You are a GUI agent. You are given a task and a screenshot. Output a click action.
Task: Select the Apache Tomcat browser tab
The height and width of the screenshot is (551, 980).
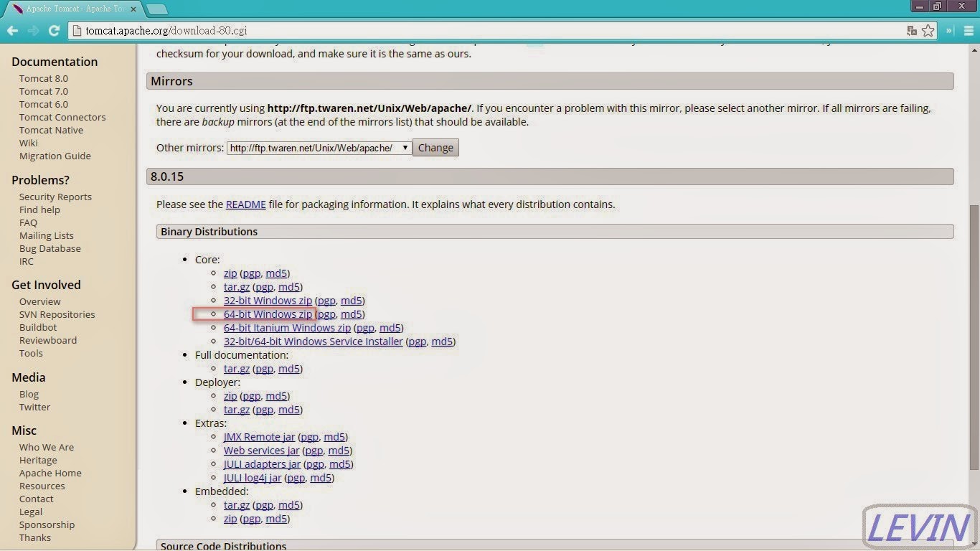coord(73,9)
